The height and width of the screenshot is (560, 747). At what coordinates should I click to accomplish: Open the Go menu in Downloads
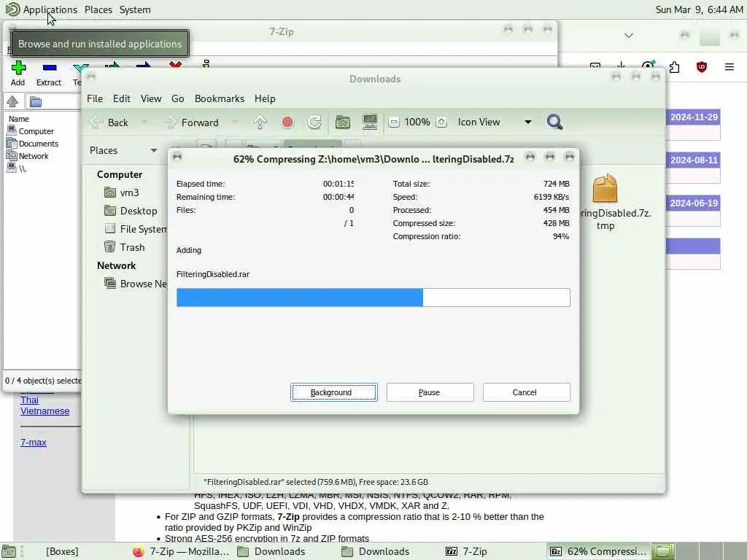[x=178, y=98]
